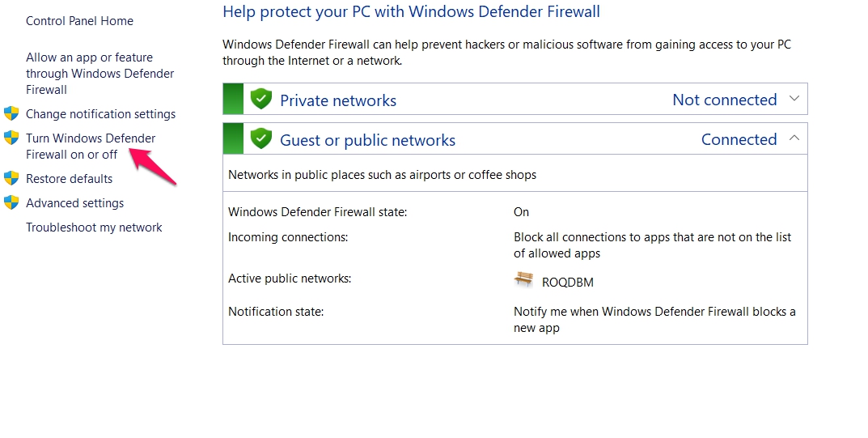Click the green checkmark shield for Private networks
This screenshot has height=438, width=868.
click(x=260, y=99)
